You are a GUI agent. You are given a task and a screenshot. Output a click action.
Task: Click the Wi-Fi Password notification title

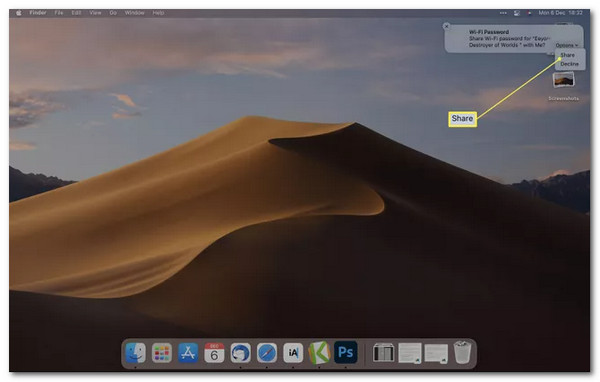pos(489,32)
